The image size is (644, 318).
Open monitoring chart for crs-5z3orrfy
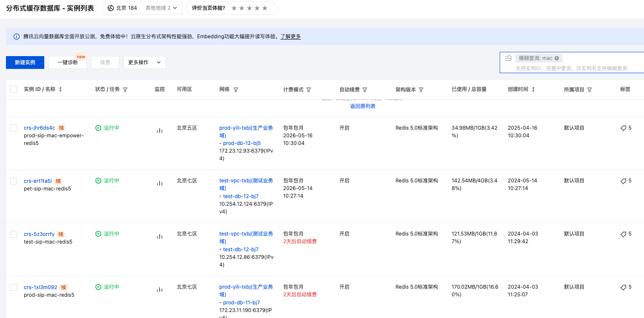tap(160, 236)
